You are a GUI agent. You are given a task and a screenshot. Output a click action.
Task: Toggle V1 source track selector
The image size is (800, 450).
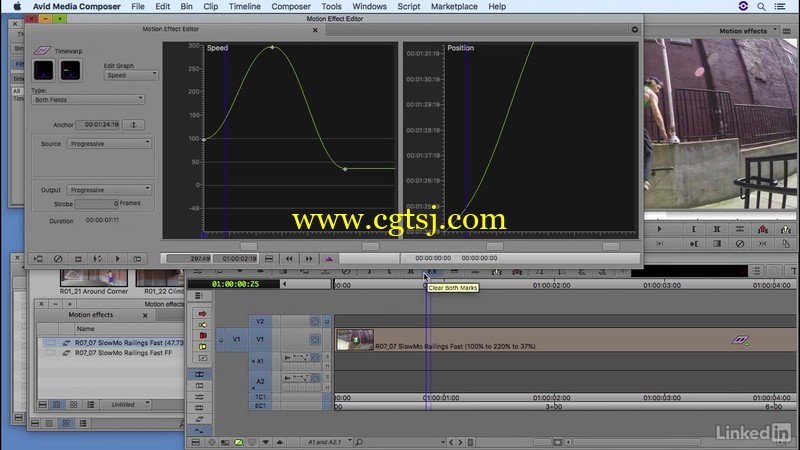point(237,339)
